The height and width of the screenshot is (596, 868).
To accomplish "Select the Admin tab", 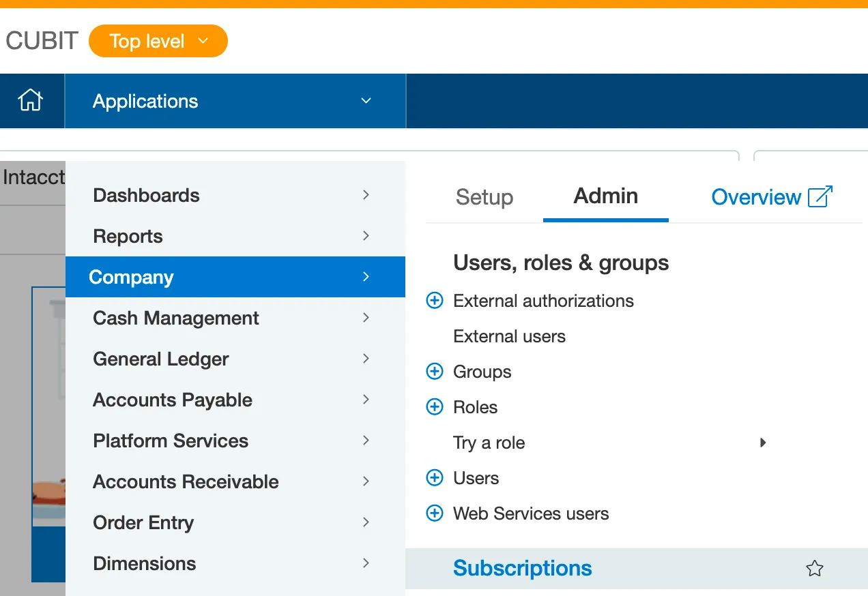I will (606, 196).
